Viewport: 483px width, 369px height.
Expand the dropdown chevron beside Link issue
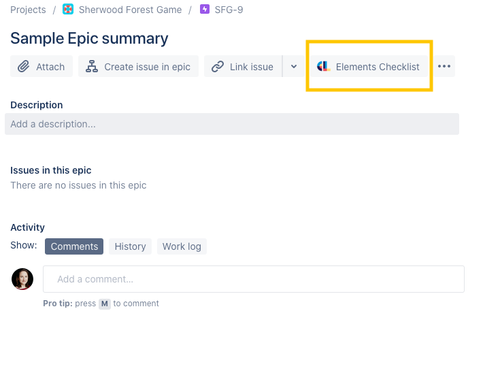tap(294, 66)
